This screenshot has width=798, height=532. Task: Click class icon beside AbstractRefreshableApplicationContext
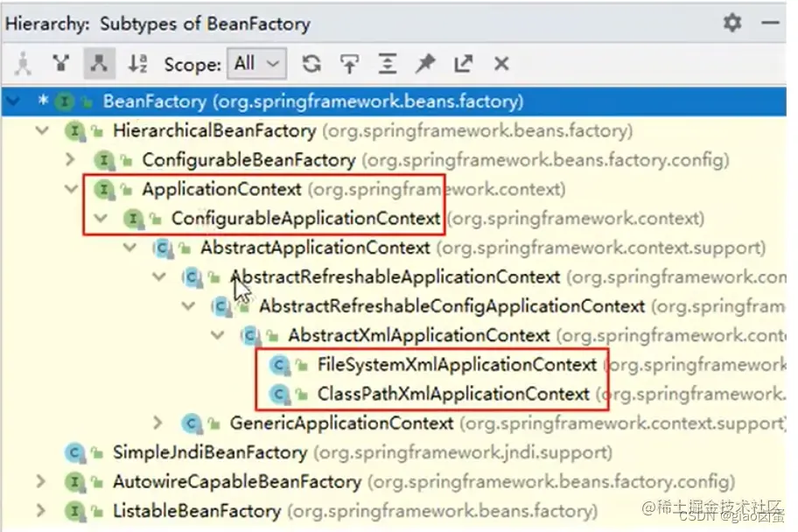coord(192,277)
